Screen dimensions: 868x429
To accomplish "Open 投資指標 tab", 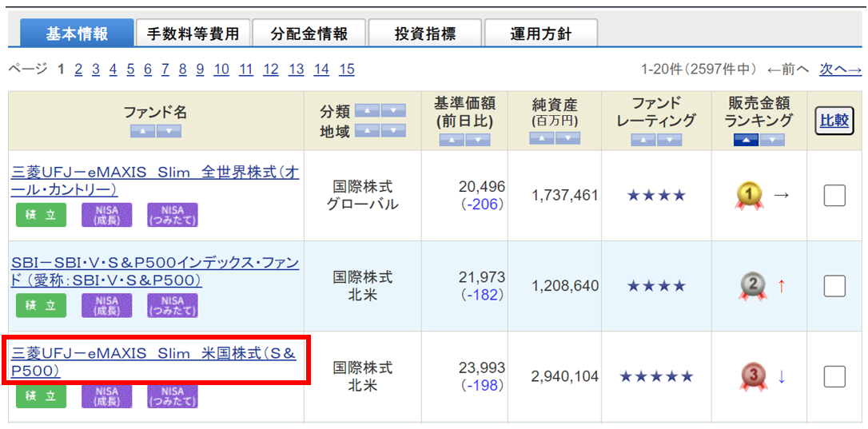I will click(x=425, y=34).
